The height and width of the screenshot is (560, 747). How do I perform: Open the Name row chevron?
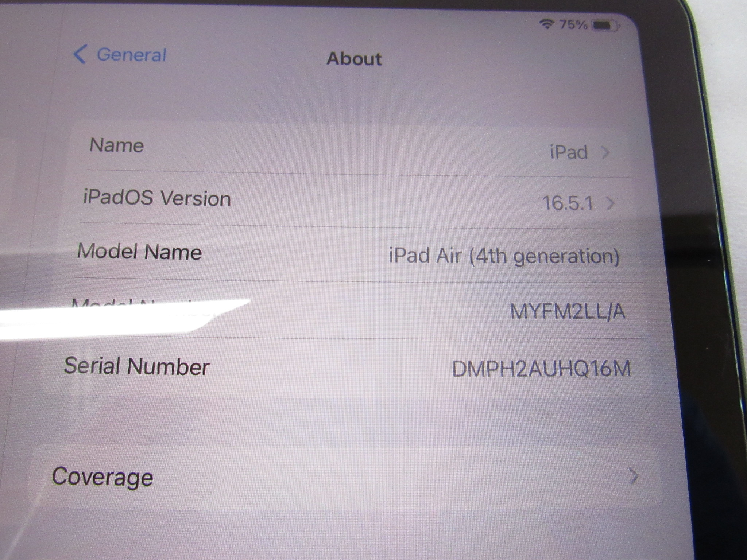pos(605,152)
